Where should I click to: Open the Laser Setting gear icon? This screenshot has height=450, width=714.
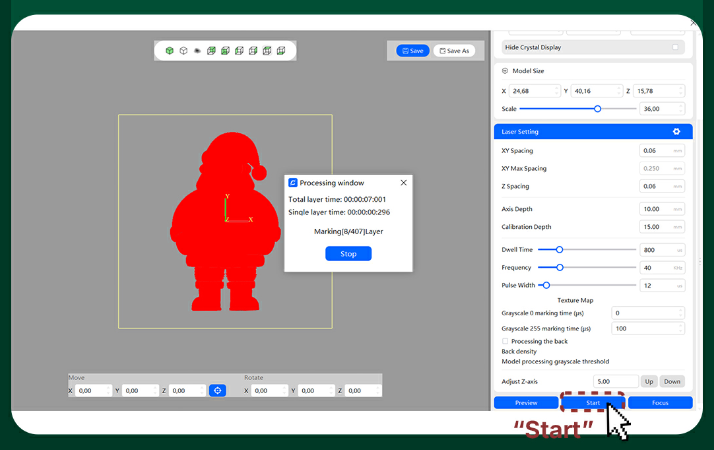[x=676, y=132]
